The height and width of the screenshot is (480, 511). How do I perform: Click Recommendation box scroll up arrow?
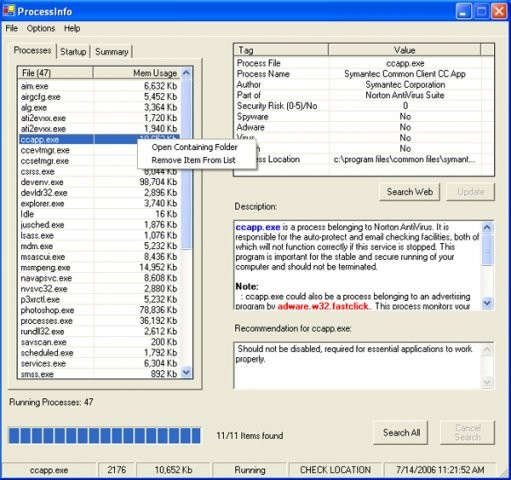click(x=487, y=349)
